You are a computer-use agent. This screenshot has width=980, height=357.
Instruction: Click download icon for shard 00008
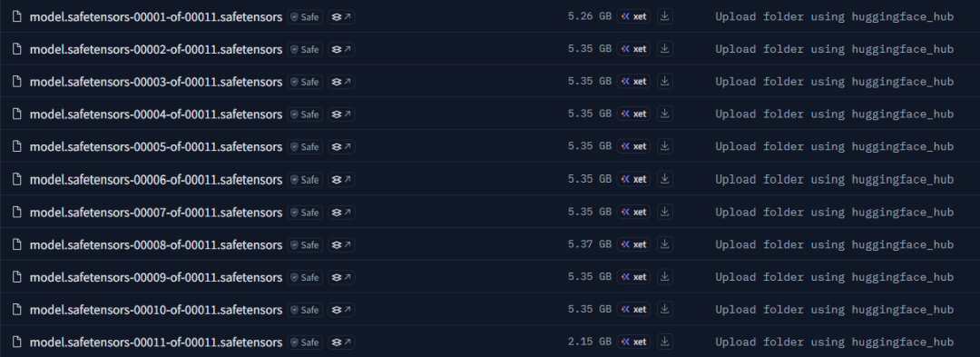664,243
